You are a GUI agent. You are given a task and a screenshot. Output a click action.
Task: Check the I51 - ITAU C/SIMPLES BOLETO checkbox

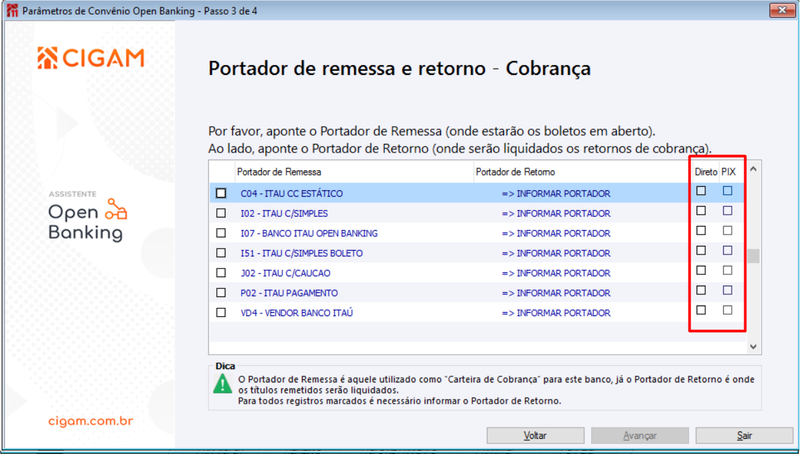coord(221,253)
